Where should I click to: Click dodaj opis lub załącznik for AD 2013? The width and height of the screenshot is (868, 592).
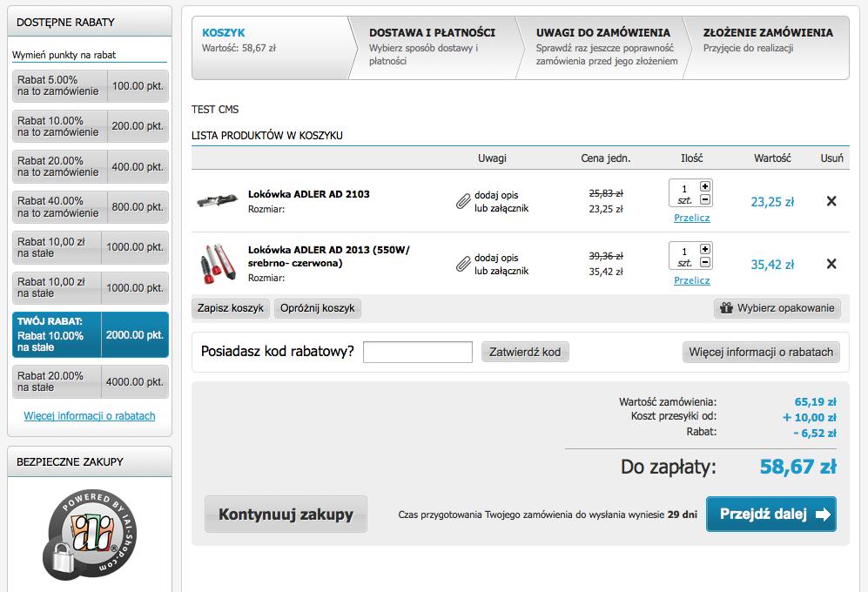(x=501, y=264)
